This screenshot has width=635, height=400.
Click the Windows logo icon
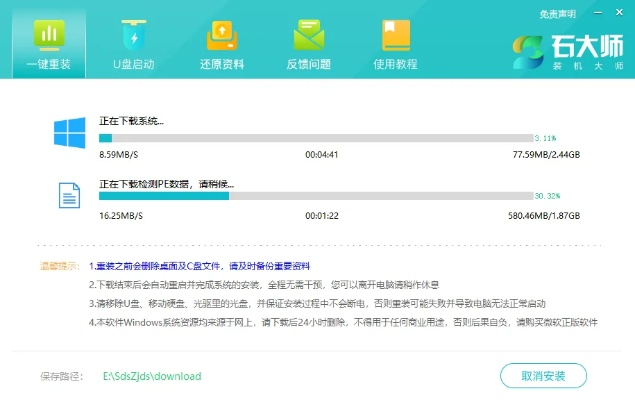70,133
